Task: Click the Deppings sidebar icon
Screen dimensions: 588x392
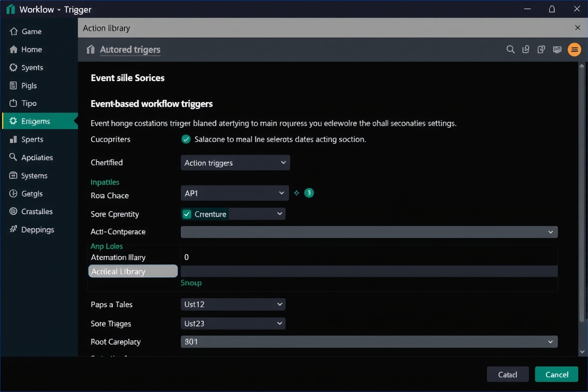Action: pos(13,229)
